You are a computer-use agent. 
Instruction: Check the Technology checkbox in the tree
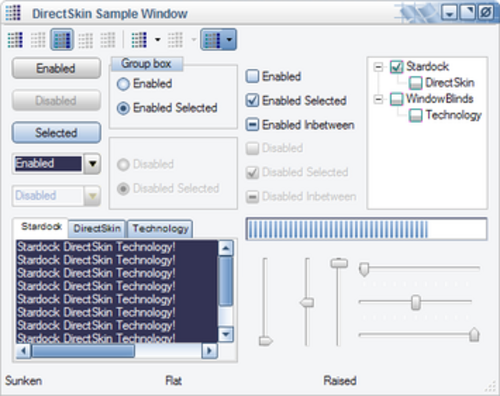(x=415, y=115)
